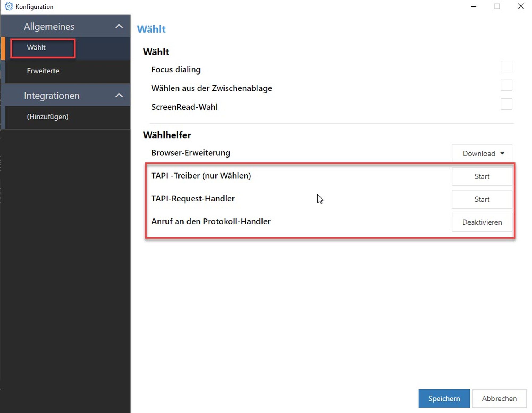
Task: Toggle the ScreenRead-Wahl checkbox
Action: point(506,104)
